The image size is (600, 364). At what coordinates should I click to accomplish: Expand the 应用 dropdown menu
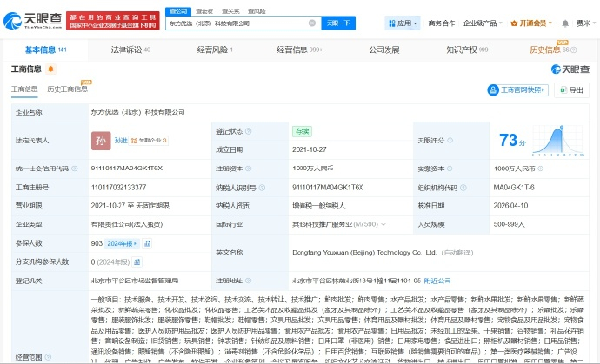403,23
